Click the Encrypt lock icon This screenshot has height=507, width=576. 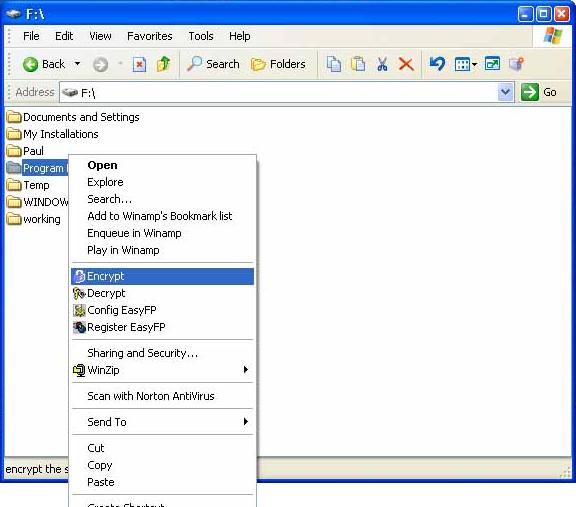pyautogui.click(x=79, y=276)
